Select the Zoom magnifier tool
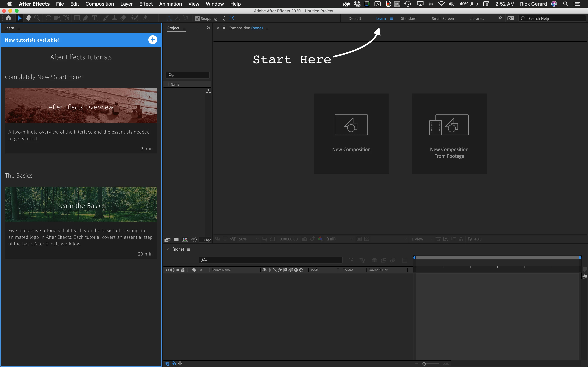588x367 pixels. click(37, 18)
